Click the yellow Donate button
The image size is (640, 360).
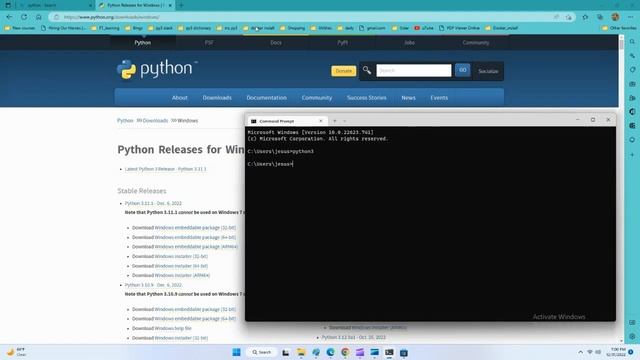[x=344, y=71]
